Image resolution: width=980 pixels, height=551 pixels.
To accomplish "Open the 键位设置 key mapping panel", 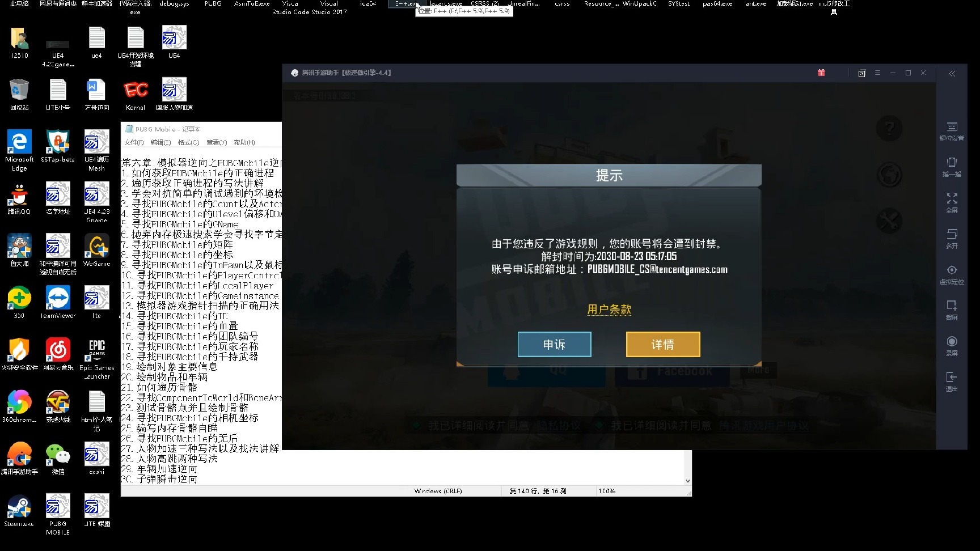I will point(952,130).
